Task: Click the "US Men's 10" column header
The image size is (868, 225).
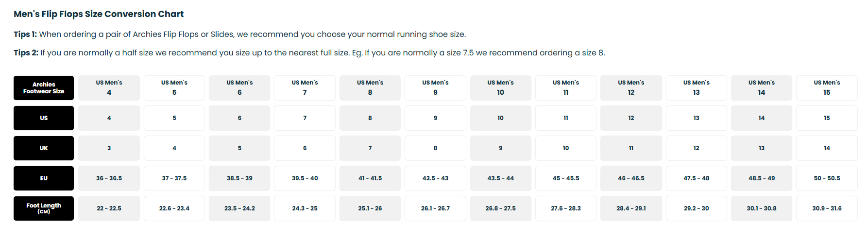Action: [x=500, y=88]
